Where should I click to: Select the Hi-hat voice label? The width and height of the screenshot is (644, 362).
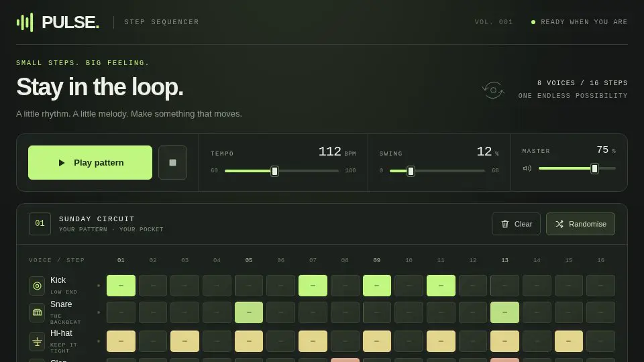[x=61, y=333]
